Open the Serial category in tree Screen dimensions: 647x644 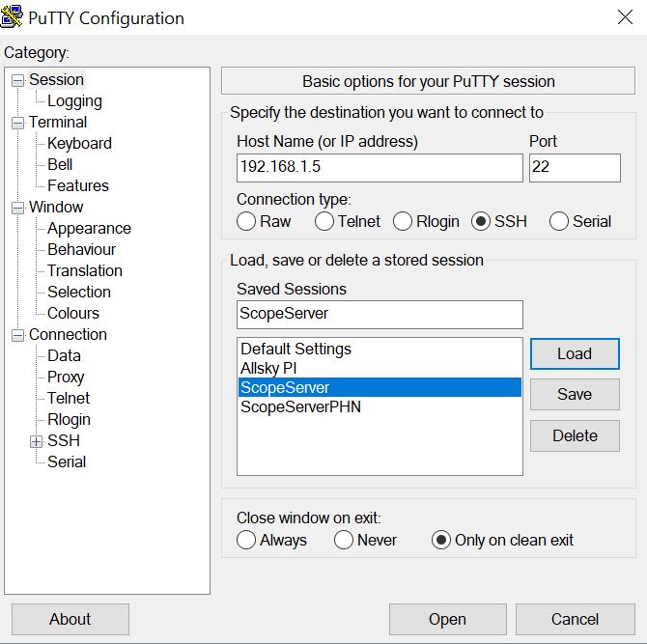67,462
